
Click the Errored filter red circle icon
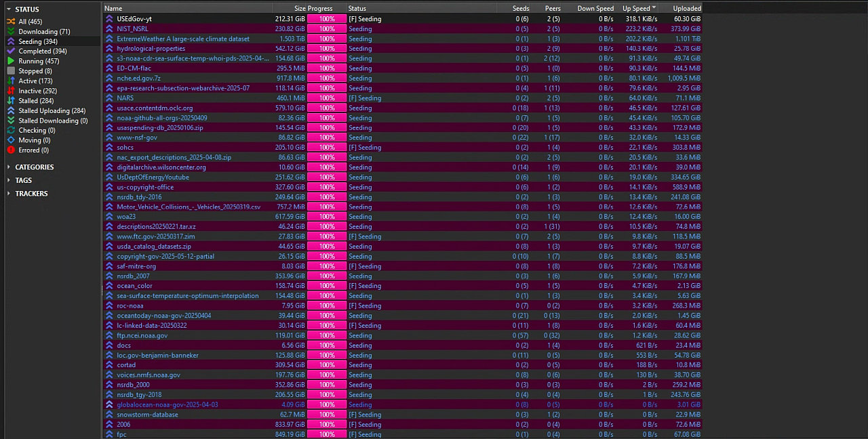(x=11, y=150)
